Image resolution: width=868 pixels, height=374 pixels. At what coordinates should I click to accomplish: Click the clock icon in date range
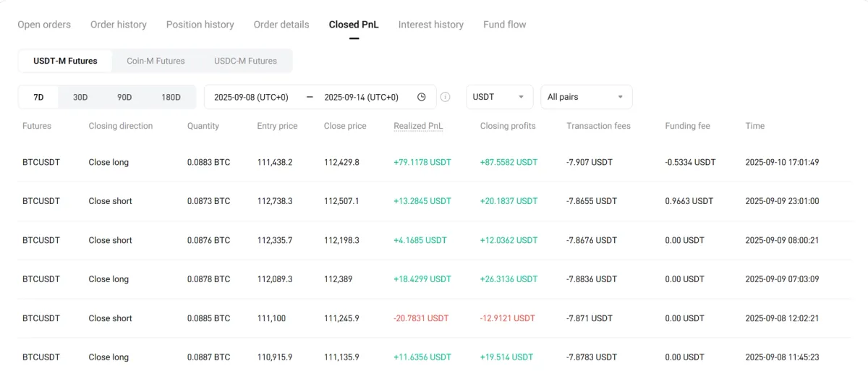(x=422, y=97)
